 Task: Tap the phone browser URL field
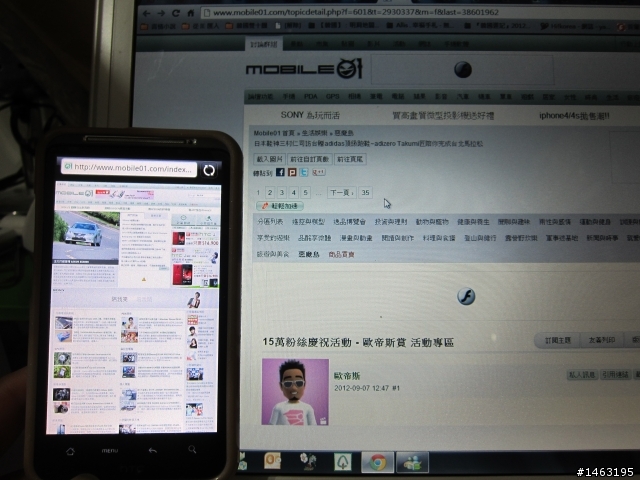click(x=129, y=168)
